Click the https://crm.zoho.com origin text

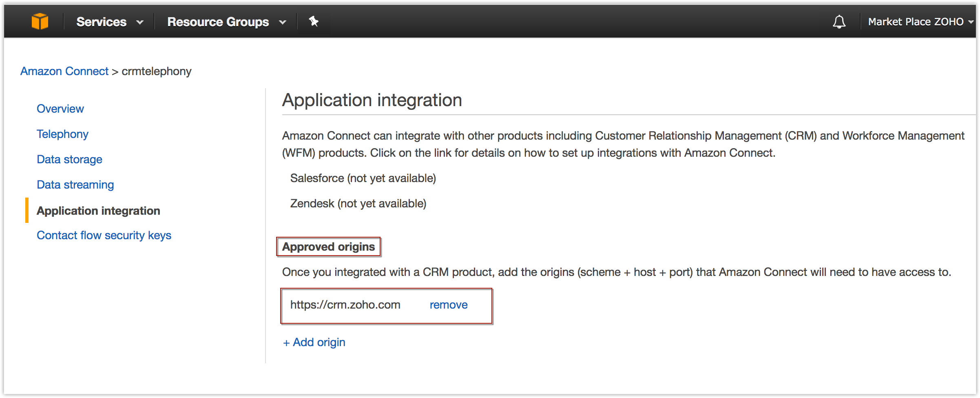pyautogui.click(x=345, y=305)
